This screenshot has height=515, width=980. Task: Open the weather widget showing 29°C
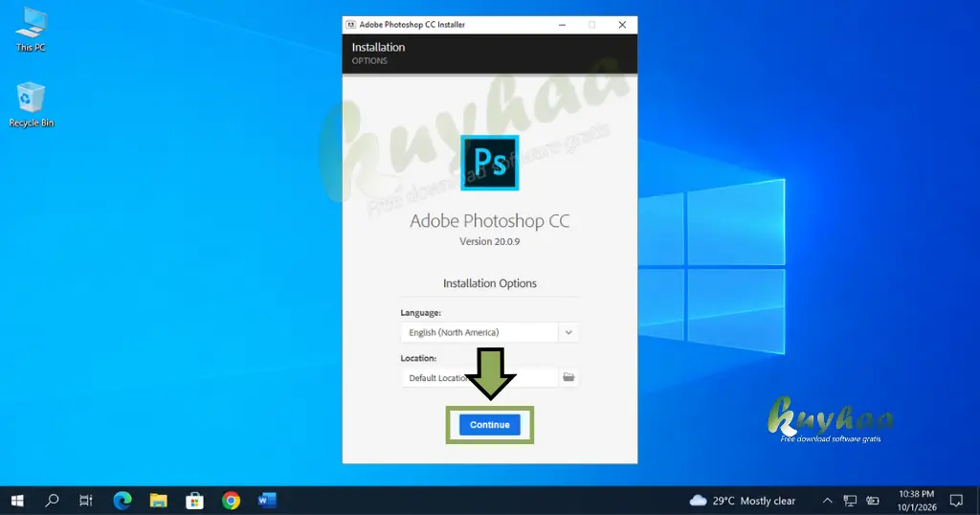[x=742, y=501]
